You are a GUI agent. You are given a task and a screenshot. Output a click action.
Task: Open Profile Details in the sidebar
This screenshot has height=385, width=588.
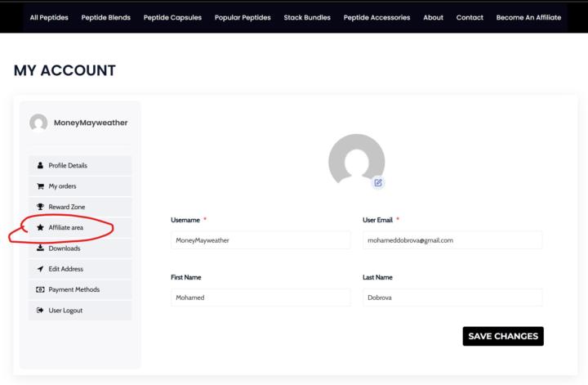click(x=80, y=165)
